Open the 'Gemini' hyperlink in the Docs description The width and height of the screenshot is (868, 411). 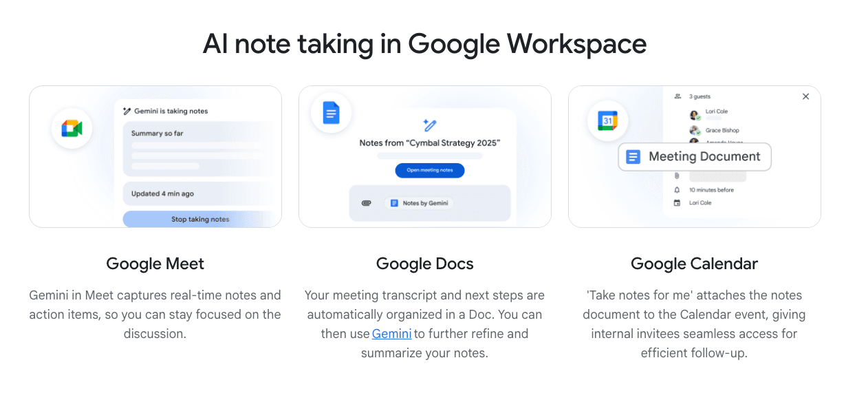[391, 334]
